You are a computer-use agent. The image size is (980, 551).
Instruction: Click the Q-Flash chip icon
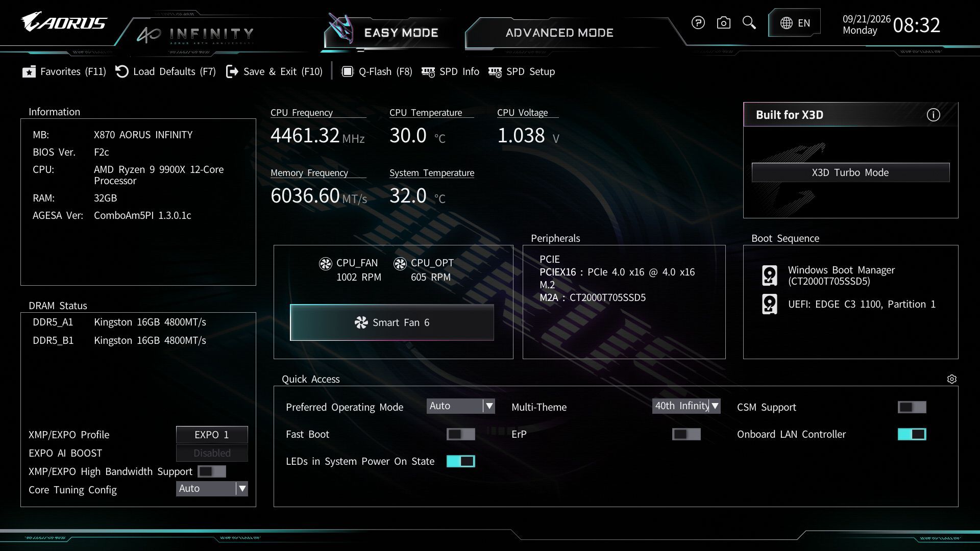347,71
